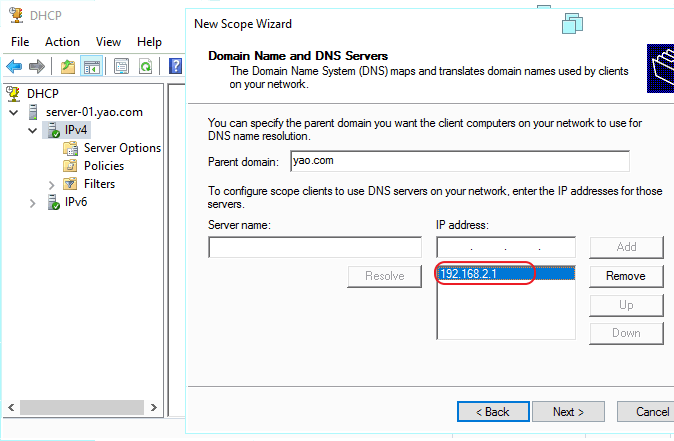Click the Refresh toolbar icon

click(x=145, y=66)
